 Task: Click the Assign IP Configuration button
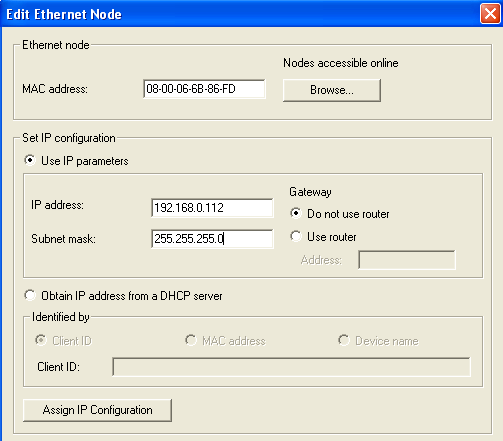coord(97,410)
